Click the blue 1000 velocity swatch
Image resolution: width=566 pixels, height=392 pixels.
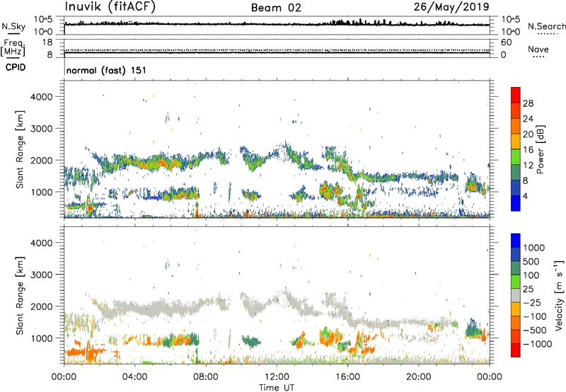[516, 241]
